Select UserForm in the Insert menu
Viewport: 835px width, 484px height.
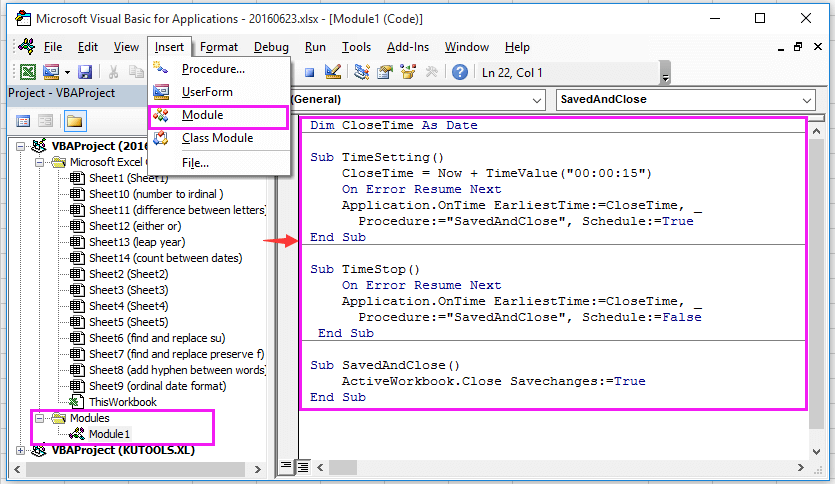click(206, 92)
